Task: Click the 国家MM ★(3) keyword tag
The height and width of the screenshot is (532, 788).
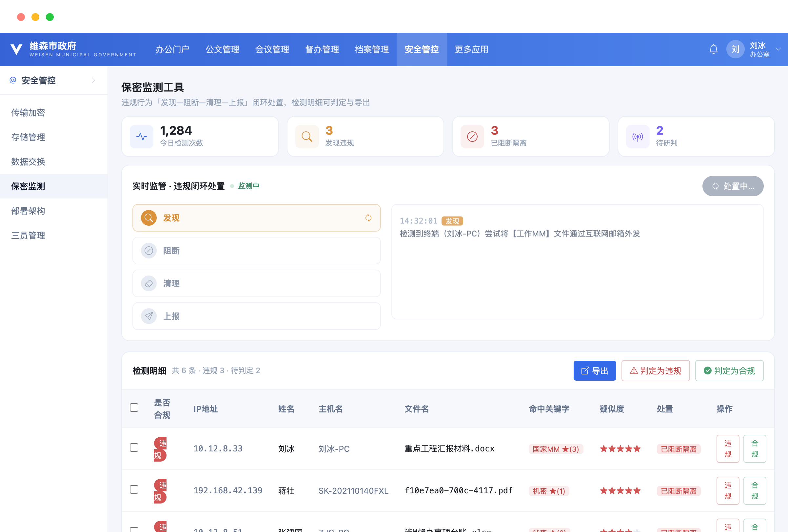Action: coord(556,449)
